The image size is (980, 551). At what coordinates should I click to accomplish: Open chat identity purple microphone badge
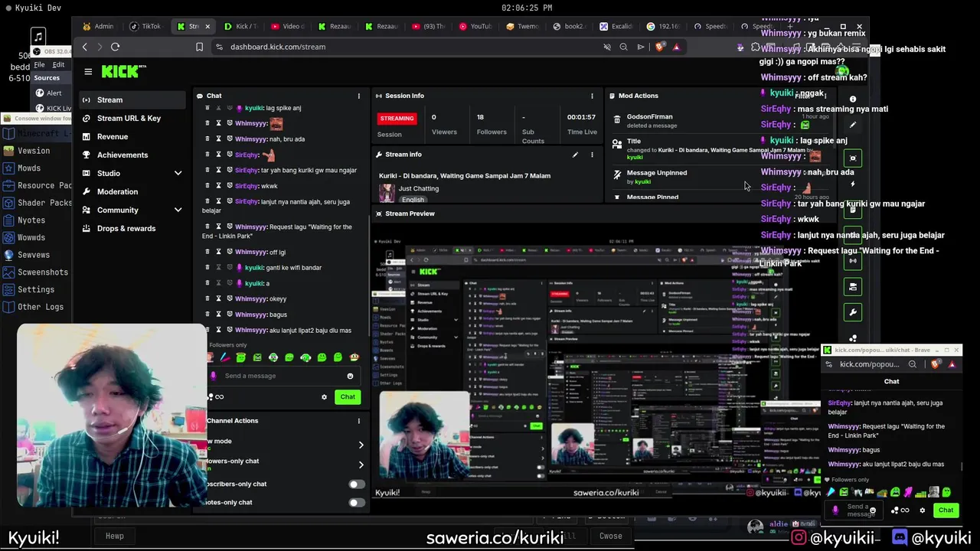(x=214, y=376)
